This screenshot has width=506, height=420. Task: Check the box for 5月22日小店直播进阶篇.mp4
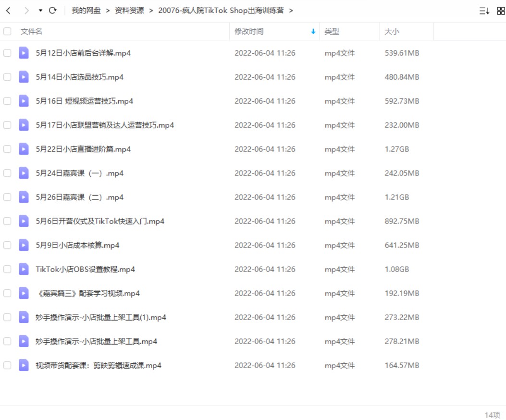click(x=7, y=149)
